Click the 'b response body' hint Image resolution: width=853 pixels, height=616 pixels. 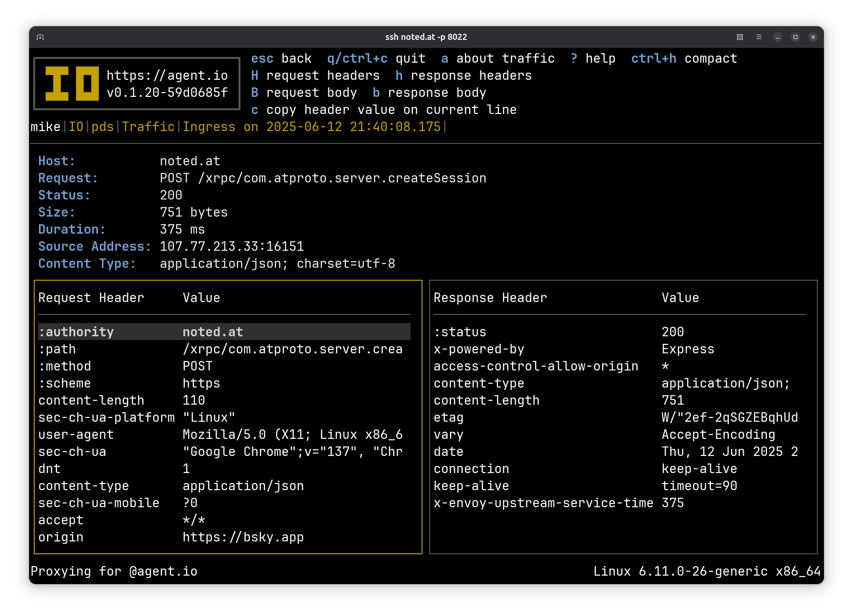click(430, 93)
